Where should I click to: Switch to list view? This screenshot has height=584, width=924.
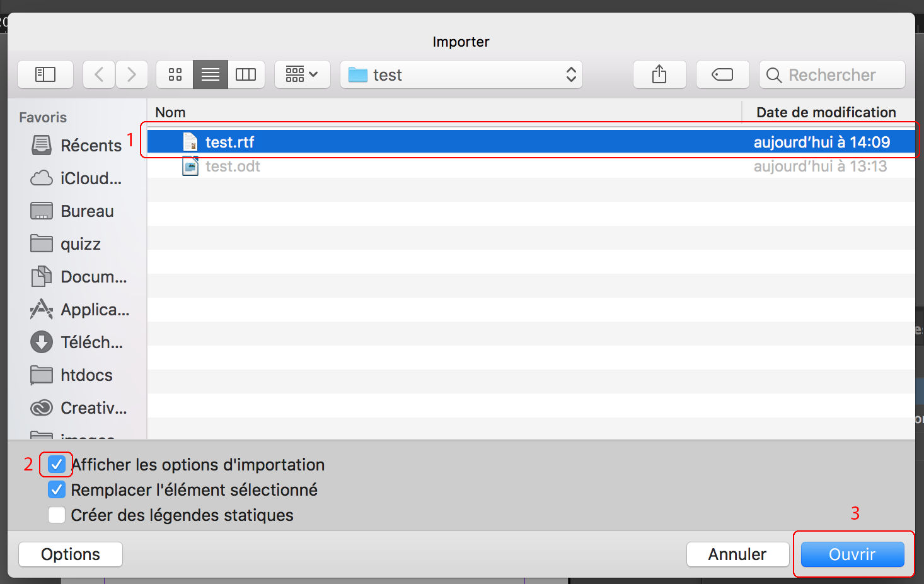(211, 74)
